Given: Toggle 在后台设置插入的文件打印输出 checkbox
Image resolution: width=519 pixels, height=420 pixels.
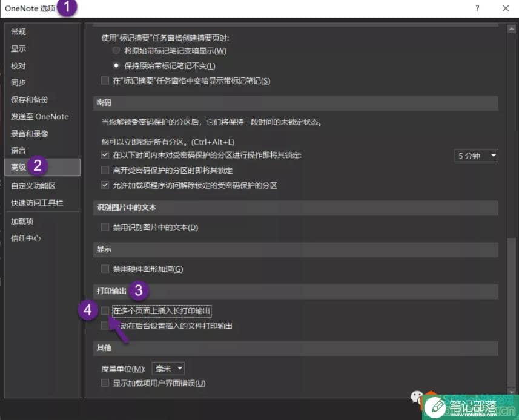Looking at the screenshot, I should 105,326.
